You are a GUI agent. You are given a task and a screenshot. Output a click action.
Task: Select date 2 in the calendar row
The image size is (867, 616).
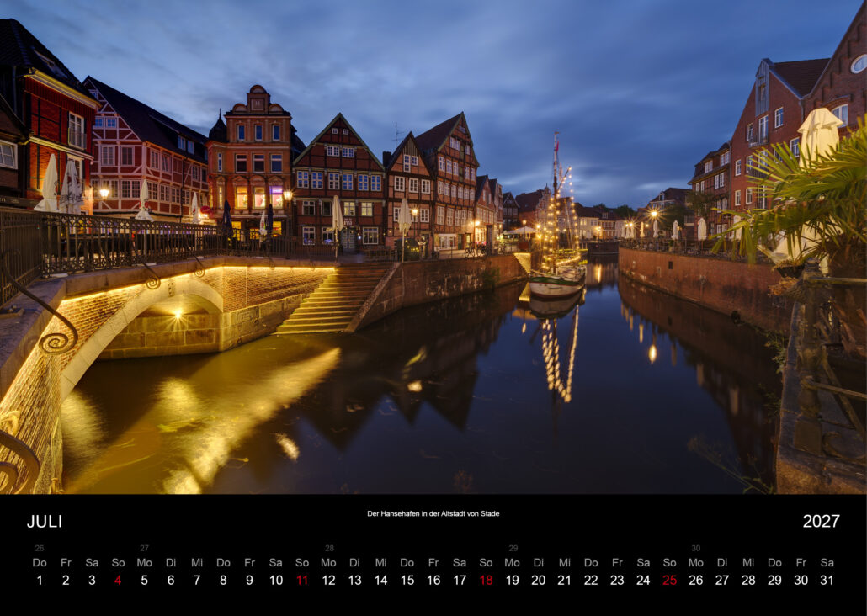[x=66, y=580]
